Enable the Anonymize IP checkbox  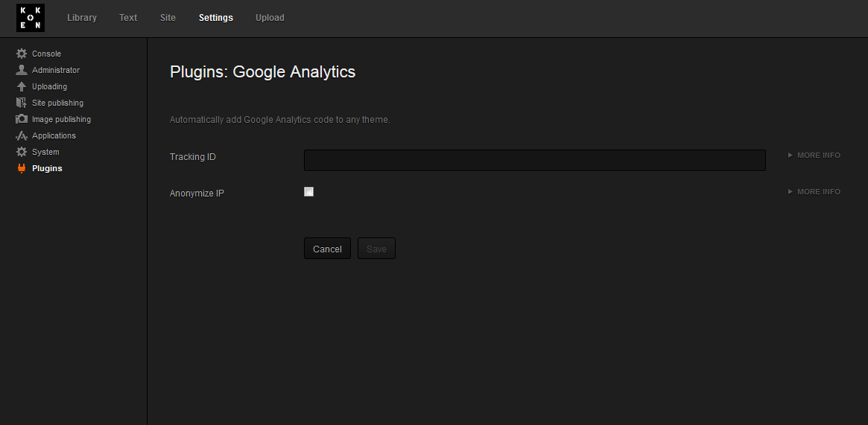[309, 192]
